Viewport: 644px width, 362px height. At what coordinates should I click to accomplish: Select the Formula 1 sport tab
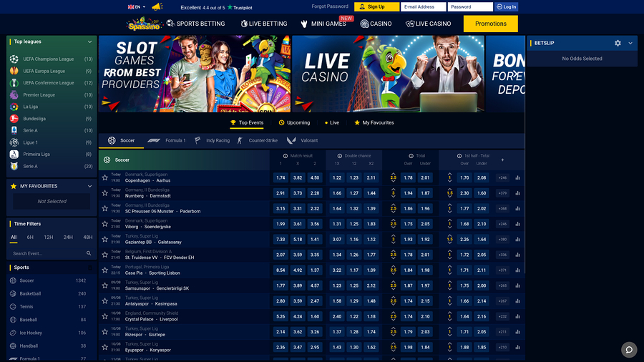click(x=166, y=140)
